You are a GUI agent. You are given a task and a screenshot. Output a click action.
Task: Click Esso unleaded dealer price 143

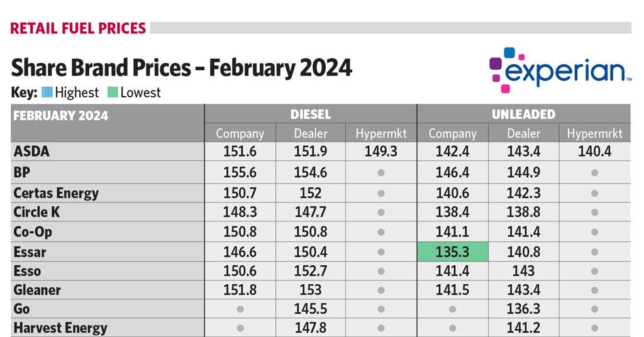pyautogui.click(x=523, y=272)
